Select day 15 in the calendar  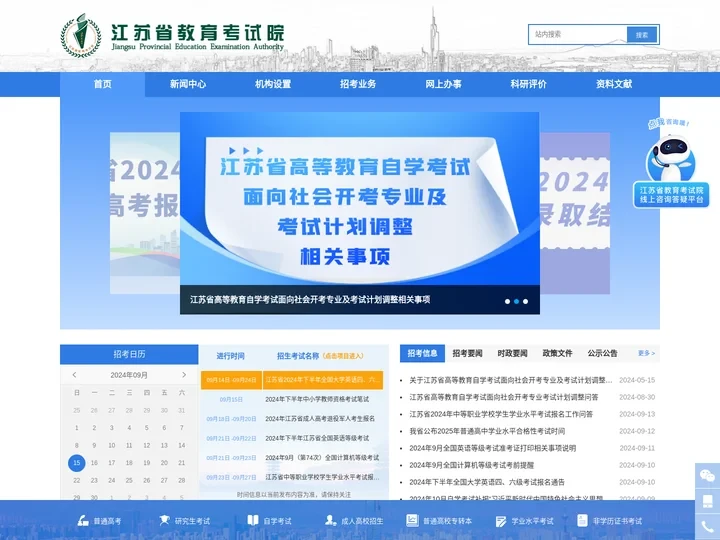click(77, 463)
